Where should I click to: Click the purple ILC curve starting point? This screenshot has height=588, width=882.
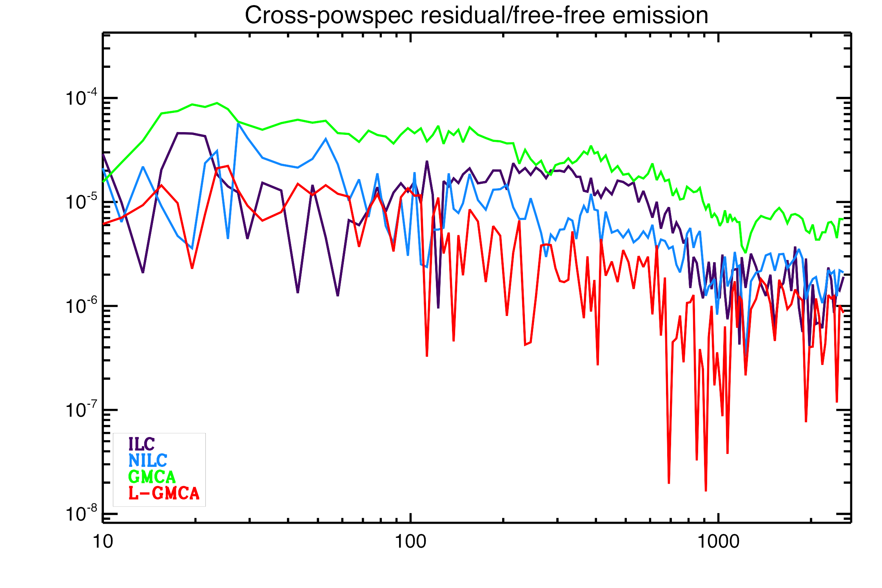[103, 155]
